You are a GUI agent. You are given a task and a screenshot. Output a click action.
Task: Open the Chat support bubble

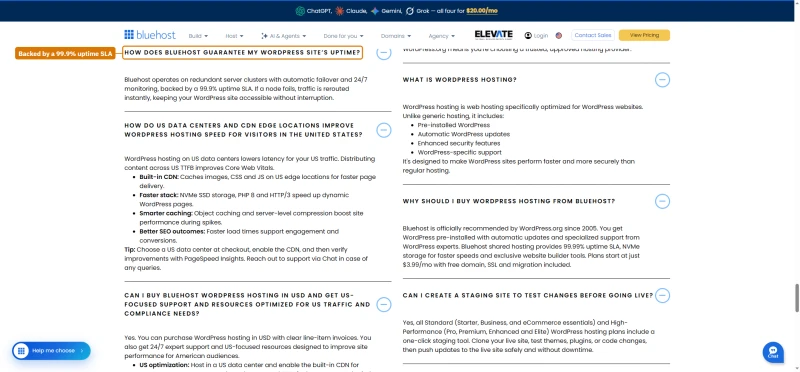[773, 352]
